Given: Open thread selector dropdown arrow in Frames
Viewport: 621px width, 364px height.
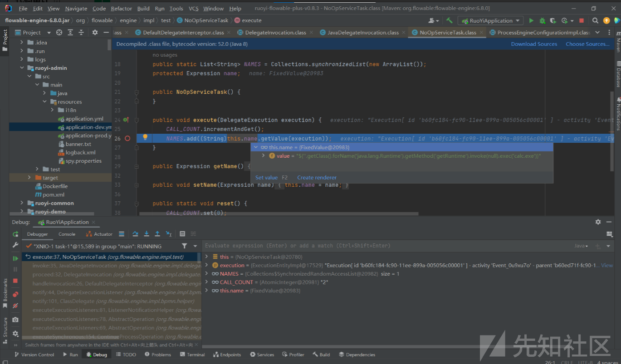Looking at the screenshot, I should pos(195,246).
